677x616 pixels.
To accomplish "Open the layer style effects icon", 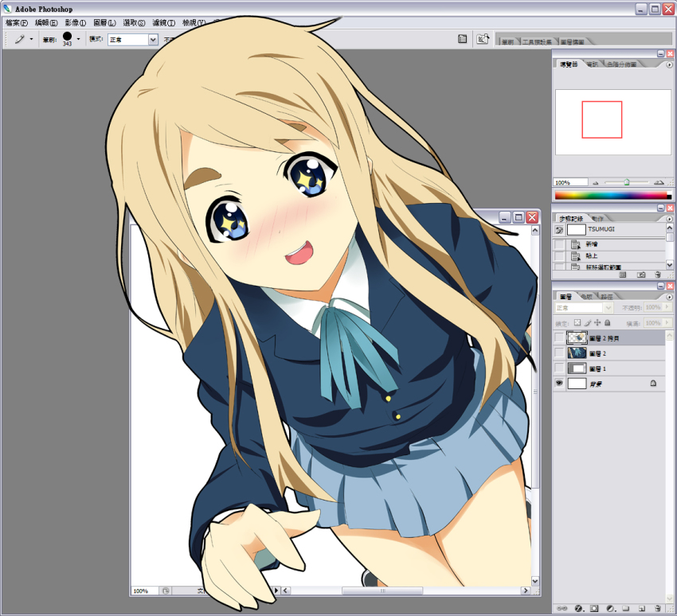I will click(578, 608).
